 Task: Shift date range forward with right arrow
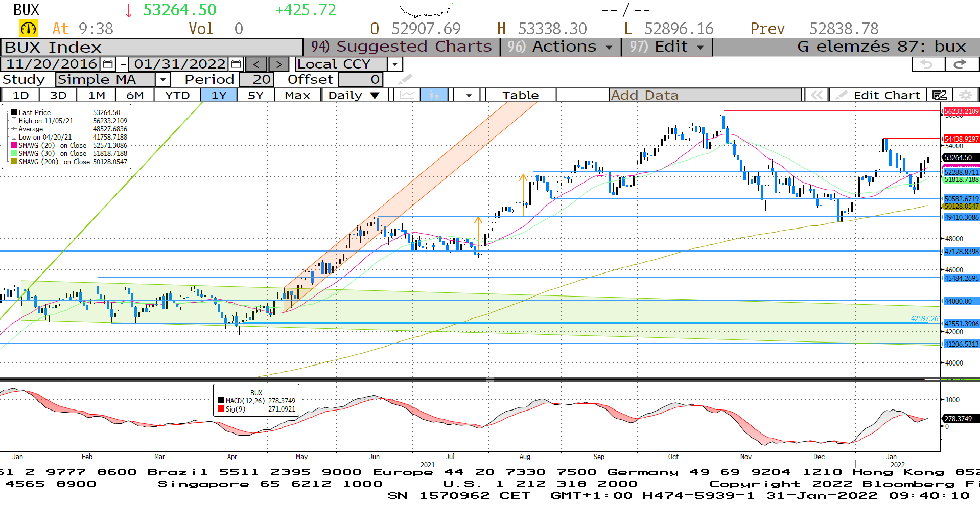pos(278,64)
